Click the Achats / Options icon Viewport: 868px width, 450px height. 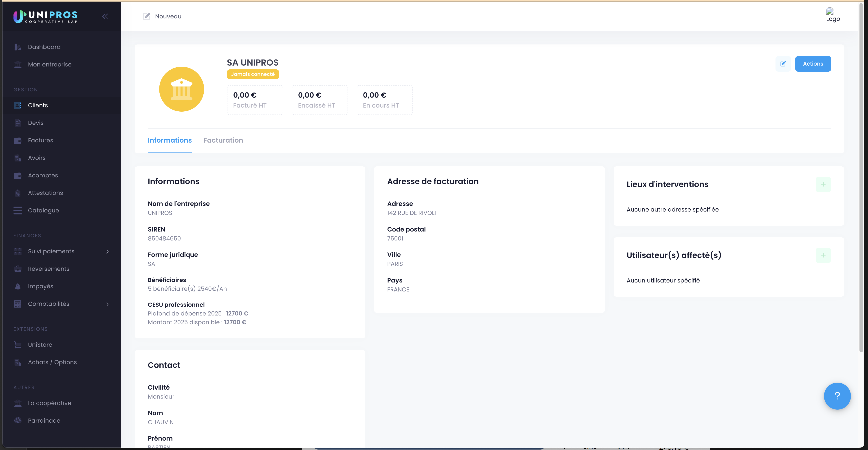(18, 362)
